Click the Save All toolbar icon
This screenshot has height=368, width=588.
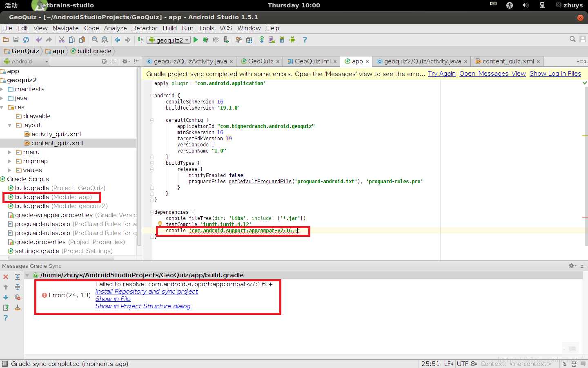[x=16, y=40]
